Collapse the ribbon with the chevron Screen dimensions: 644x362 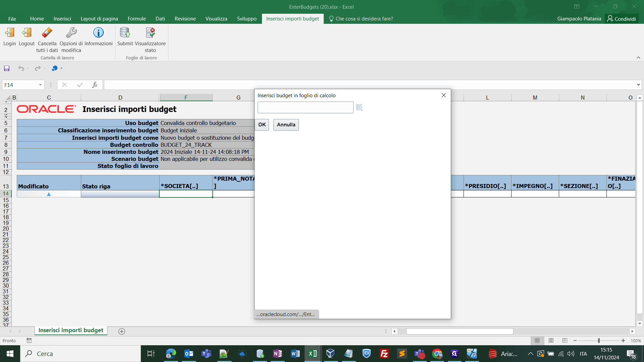tap(638, 58)
